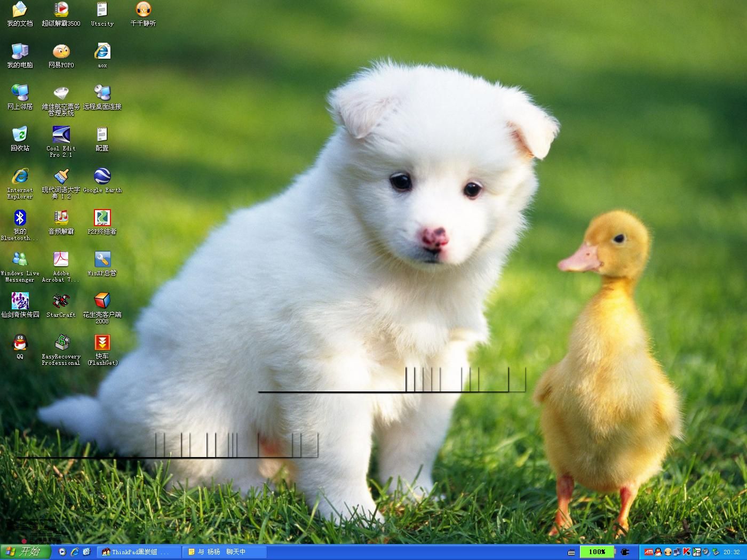747x560 pixels.
Task: Click the power plug icon on taskbar
Action: pyautogui.click(x=625, y=552)
